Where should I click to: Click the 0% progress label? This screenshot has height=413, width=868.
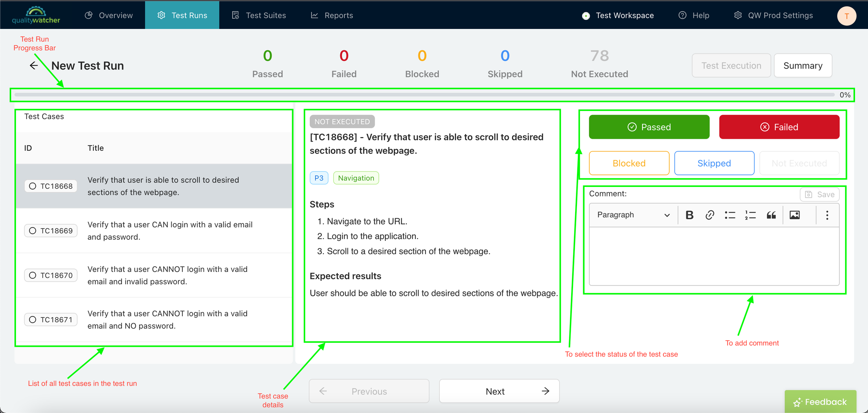[x=845, y=95]
